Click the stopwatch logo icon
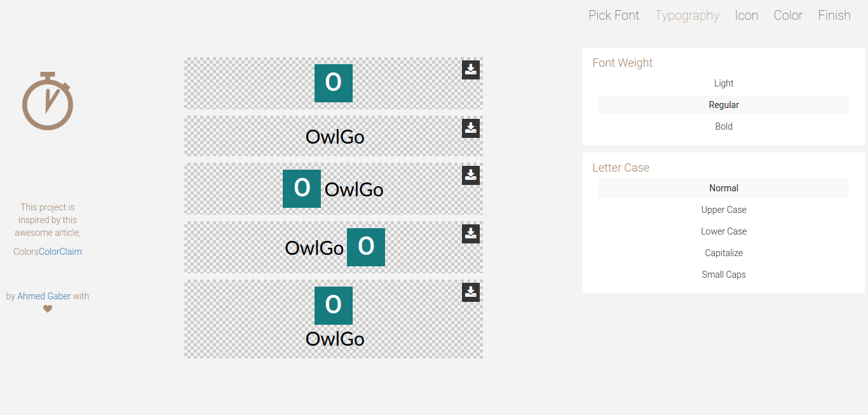Screen dimensions: 868x415 point(48,101)
